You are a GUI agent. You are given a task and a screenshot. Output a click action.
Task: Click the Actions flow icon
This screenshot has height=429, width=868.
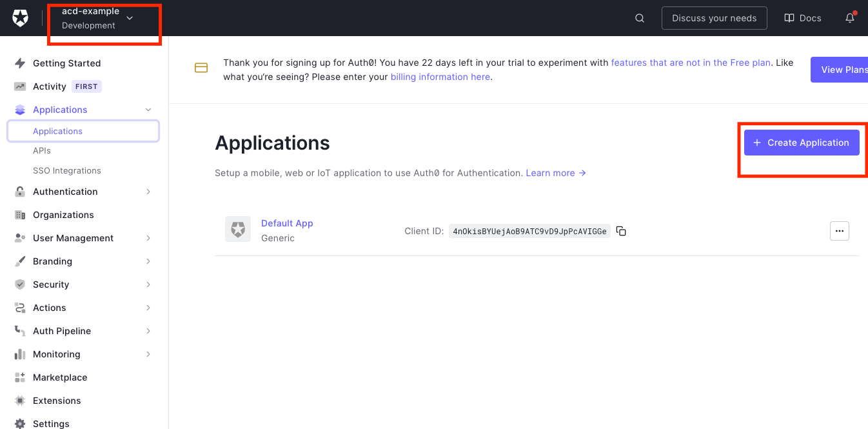(20, 308)
